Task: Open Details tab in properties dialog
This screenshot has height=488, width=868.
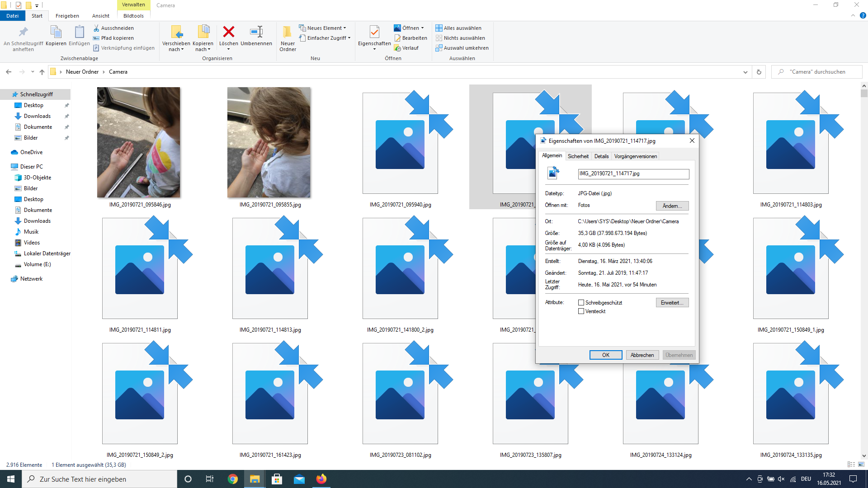Action: 601,156
